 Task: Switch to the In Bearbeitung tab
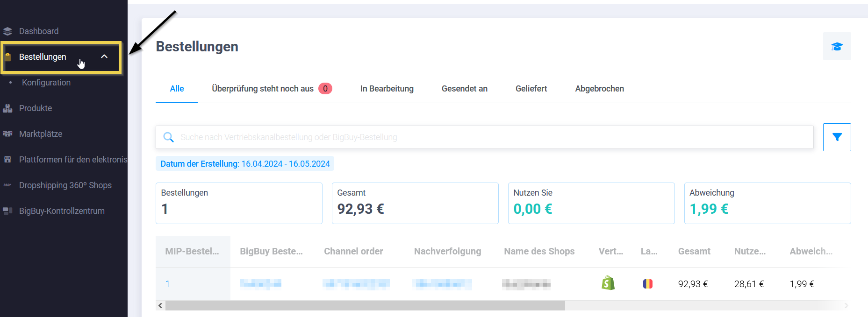pyautogui.click(x=387, y=89)
